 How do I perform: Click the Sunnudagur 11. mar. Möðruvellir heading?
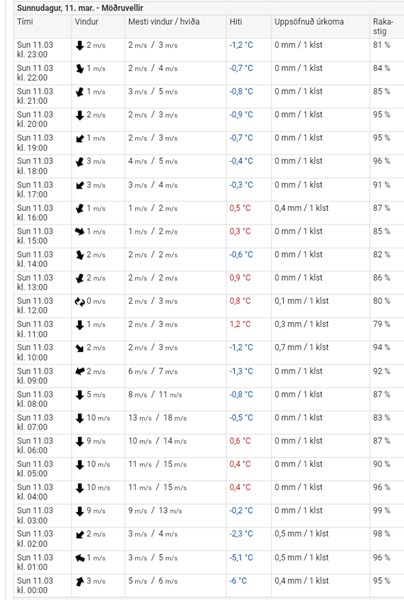point(80,8)
